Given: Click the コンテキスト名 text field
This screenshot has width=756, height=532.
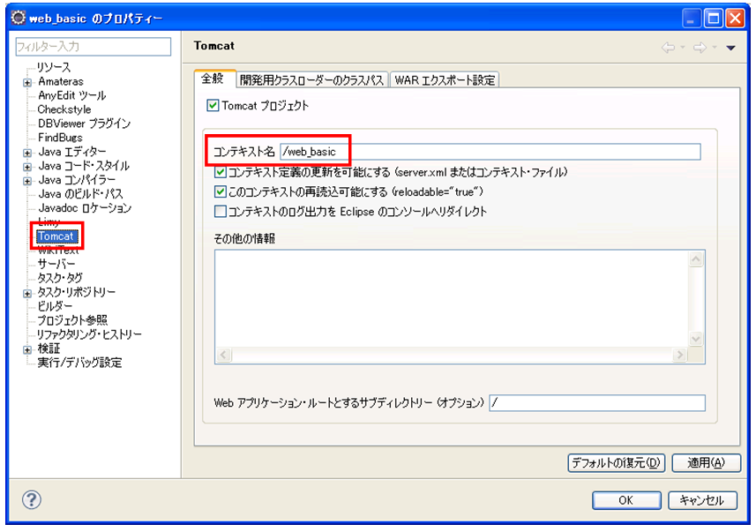Looking at the screenshot, I should tap(490, 152).
